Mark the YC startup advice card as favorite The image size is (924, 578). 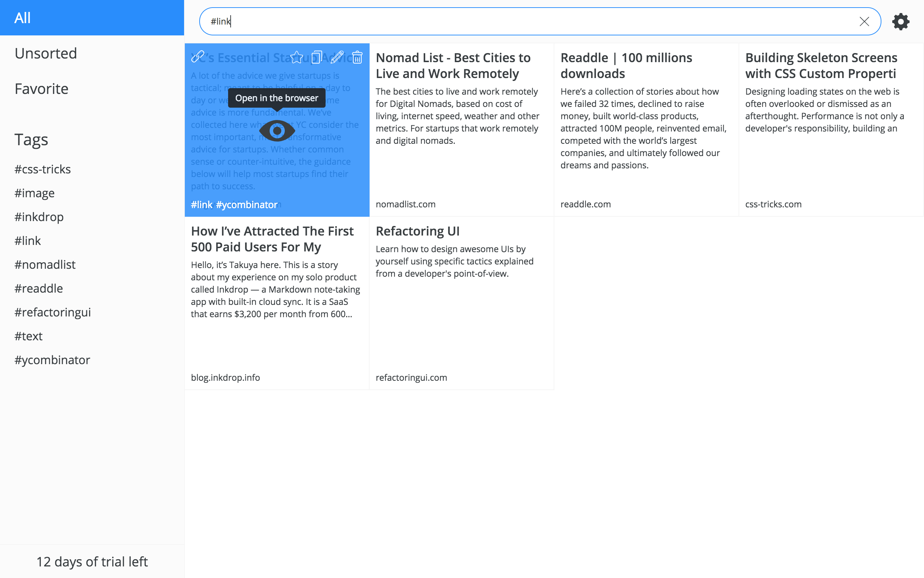click(x=297, y=57)
